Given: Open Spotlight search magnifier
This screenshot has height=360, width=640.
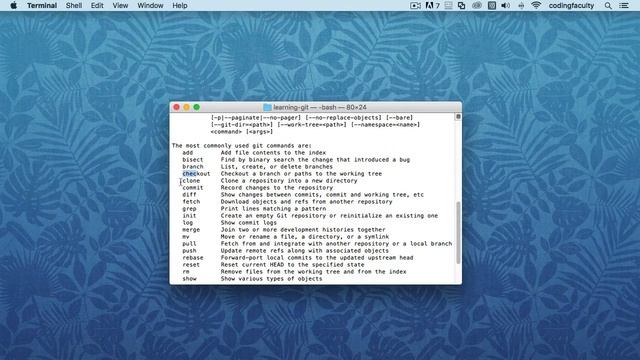Looking at the screenshot, I should [608, 5].
